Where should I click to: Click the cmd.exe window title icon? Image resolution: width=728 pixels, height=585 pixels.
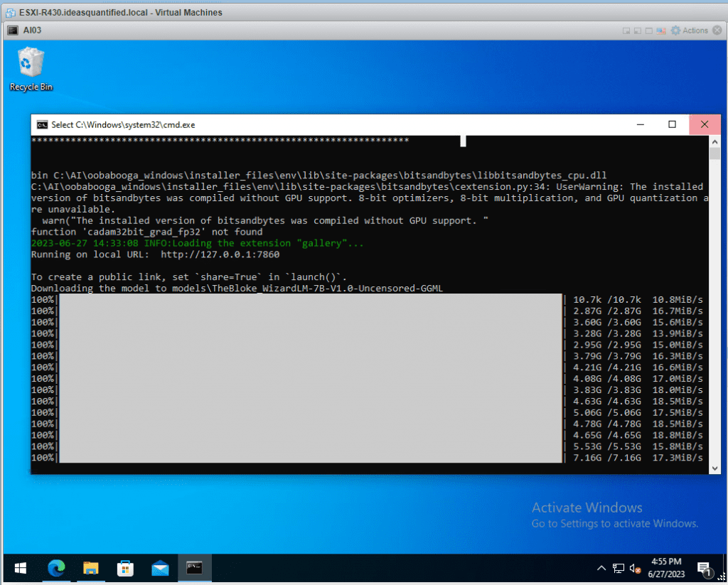click(x=42, y=125)
